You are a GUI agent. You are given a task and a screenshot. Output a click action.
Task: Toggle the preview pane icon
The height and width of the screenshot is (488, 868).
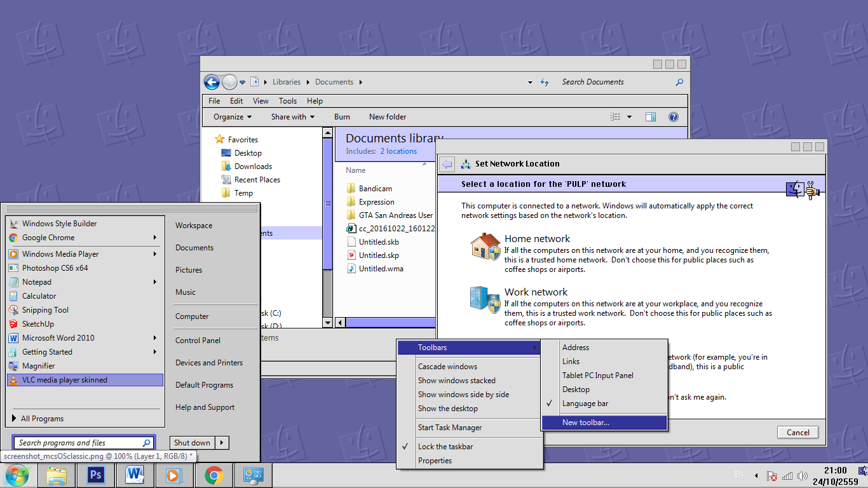[650, 117]
